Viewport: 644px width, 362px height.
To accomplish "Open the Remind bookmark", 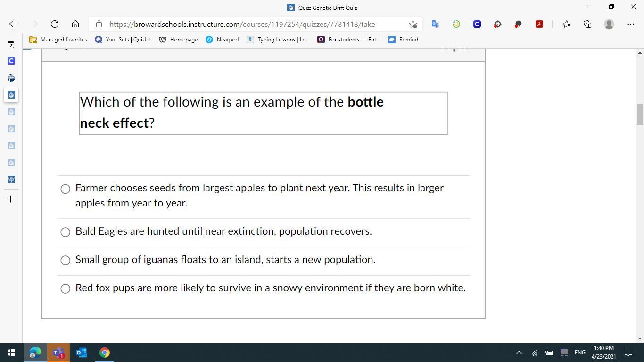I will 403,40.
